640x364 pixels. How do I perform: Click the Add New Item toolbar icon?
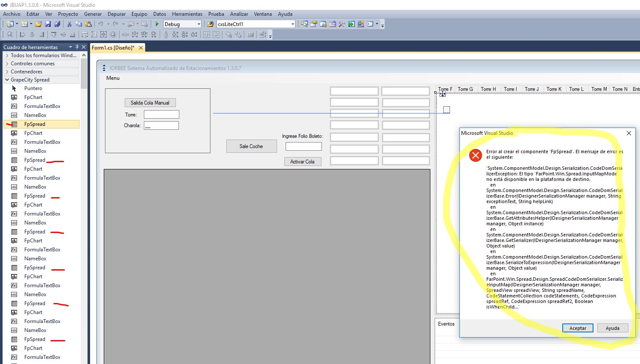[24, 24]
